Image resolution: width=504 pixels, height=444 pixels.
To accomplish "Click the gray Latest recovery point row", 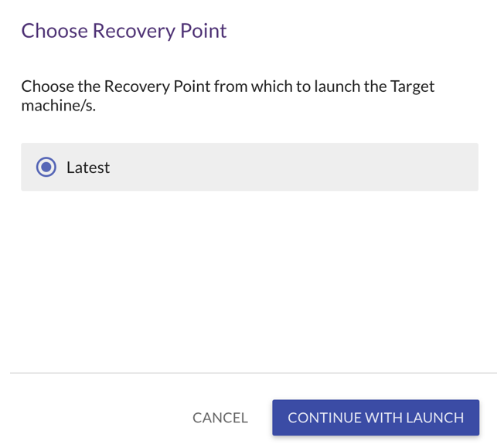I will (x=250, y=167).
